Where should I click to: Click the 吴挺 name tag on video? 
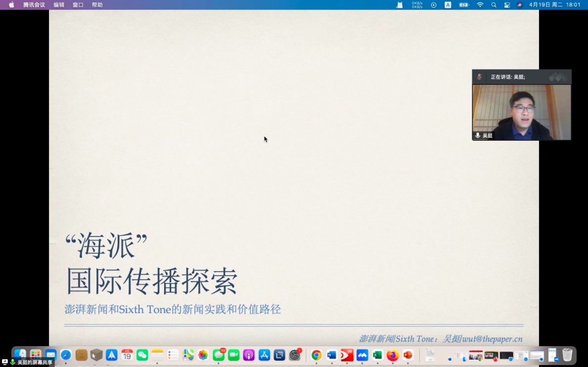[x=484, y=135]
